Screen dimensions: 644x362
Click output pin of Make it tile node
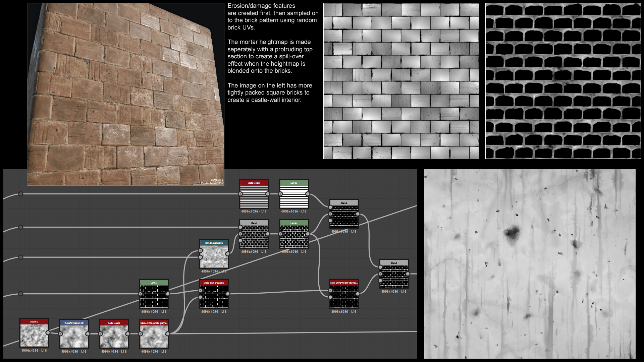(x=168, y=334)
